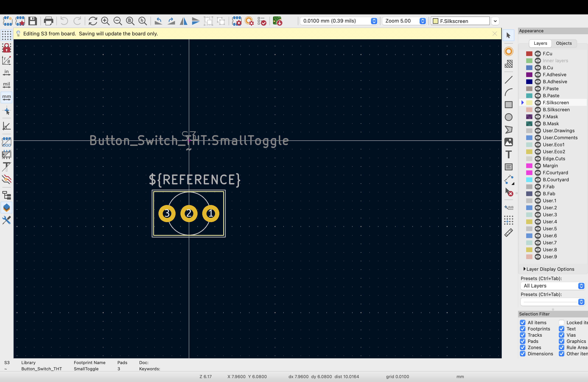The height and width of the screenshot is (382, 588).
Task: Open the grid size dropdown
Action: pos(339,21)
